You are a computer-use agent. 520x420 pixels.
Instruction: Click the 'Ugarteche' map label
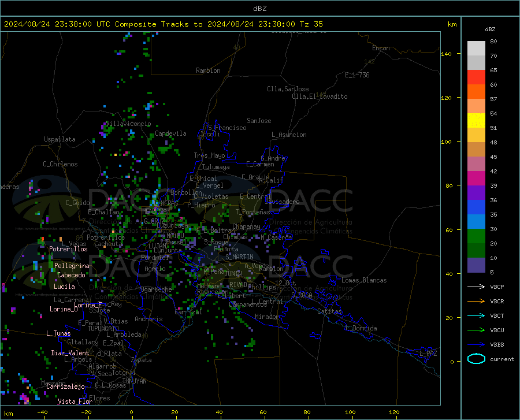coord(156,289)
